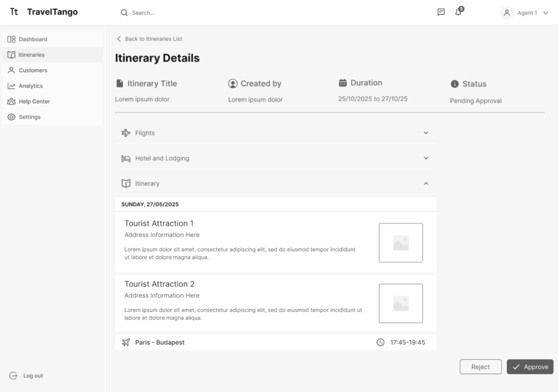Open the Agent 1 account dropdown arrow
This screenshot has height=392, width=558.
click(x=545, y=13)
